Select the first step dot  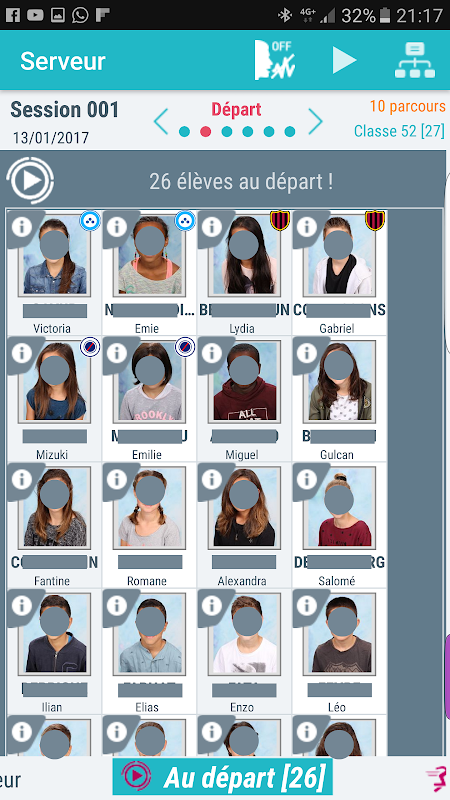tap(184, 132)
